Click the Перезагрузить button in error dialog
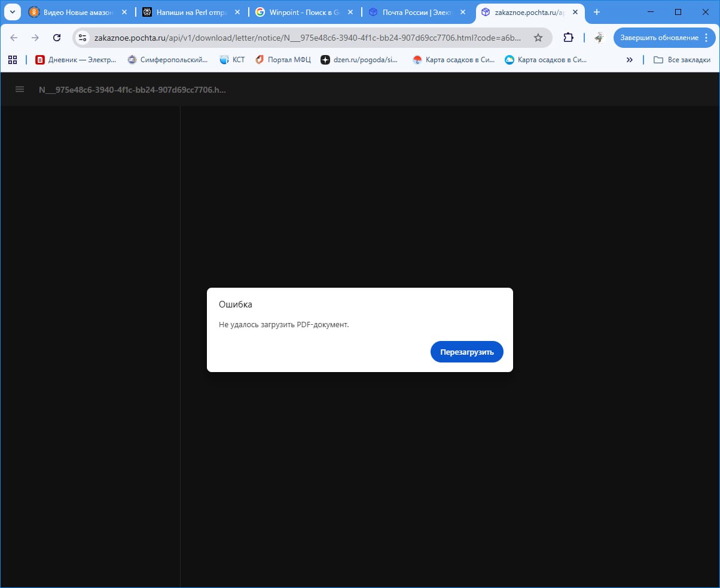 (466, 352)
